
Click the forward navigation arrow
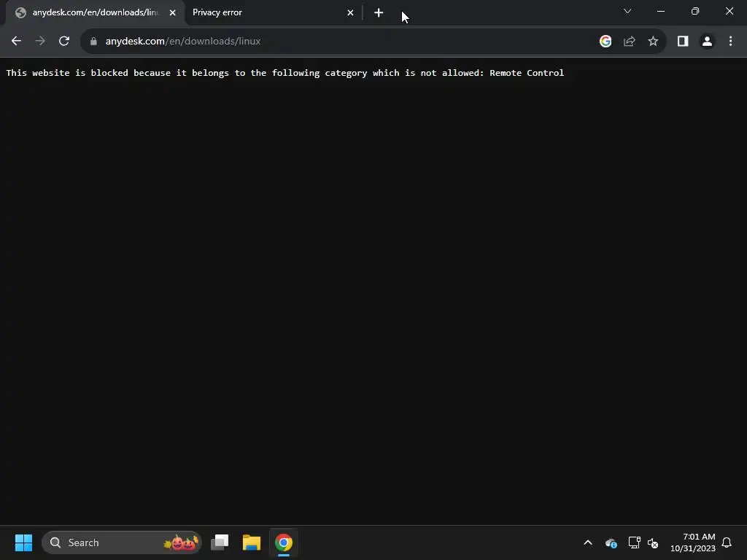point(40,41)
